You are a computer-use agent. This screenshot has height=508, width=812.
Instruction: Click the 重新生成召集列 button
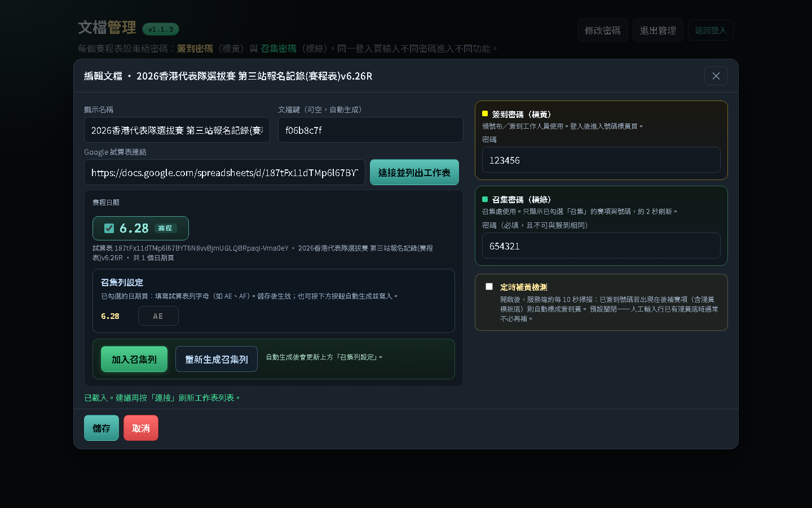[x=217, y=359]
